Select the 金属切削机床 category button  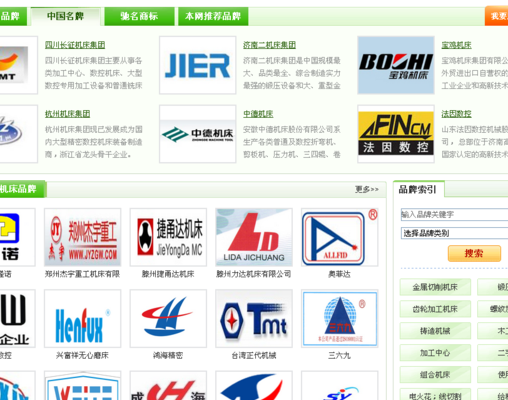[435, 287]
